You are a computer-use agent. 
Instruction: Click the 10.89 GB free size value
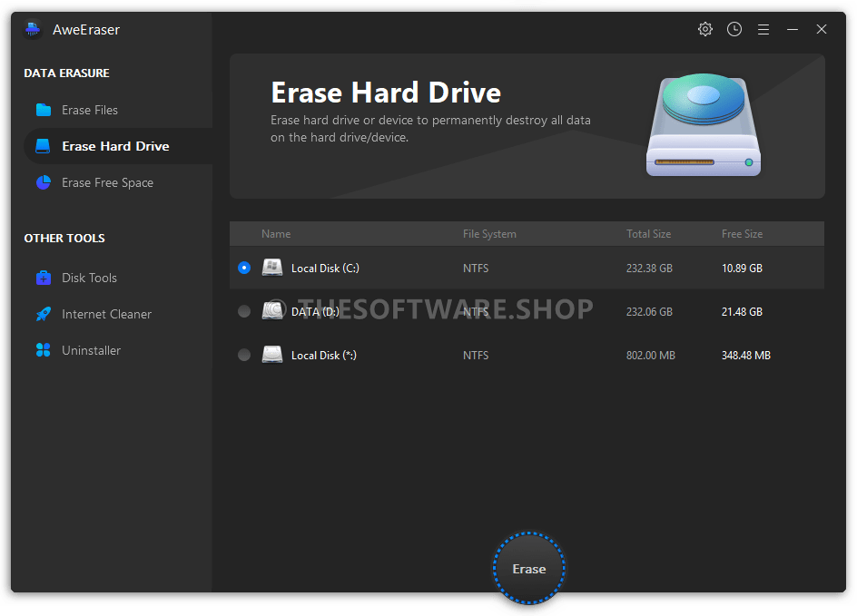pos(742,269)
